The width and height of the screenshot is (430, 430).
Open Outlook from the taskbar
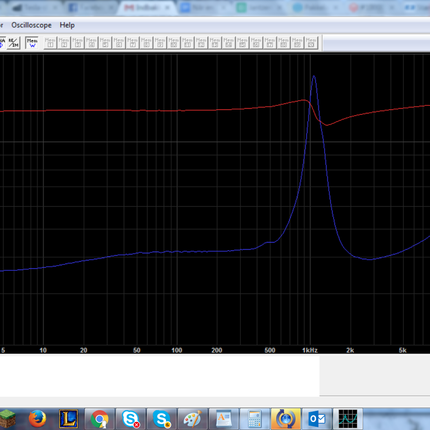click(316, 418)
